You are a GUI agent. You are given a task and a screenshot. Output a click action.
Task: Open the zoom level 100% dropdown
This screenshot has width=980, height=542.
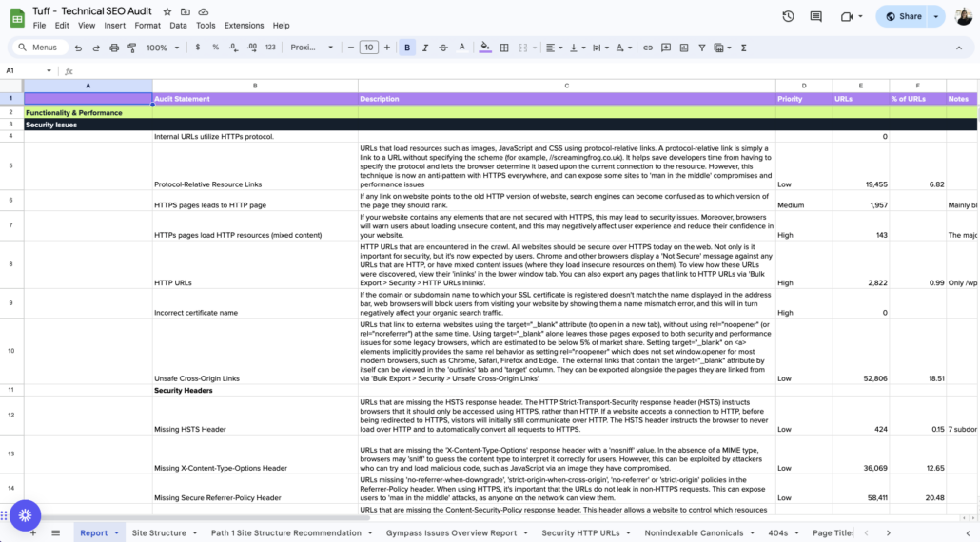[162, 48]
